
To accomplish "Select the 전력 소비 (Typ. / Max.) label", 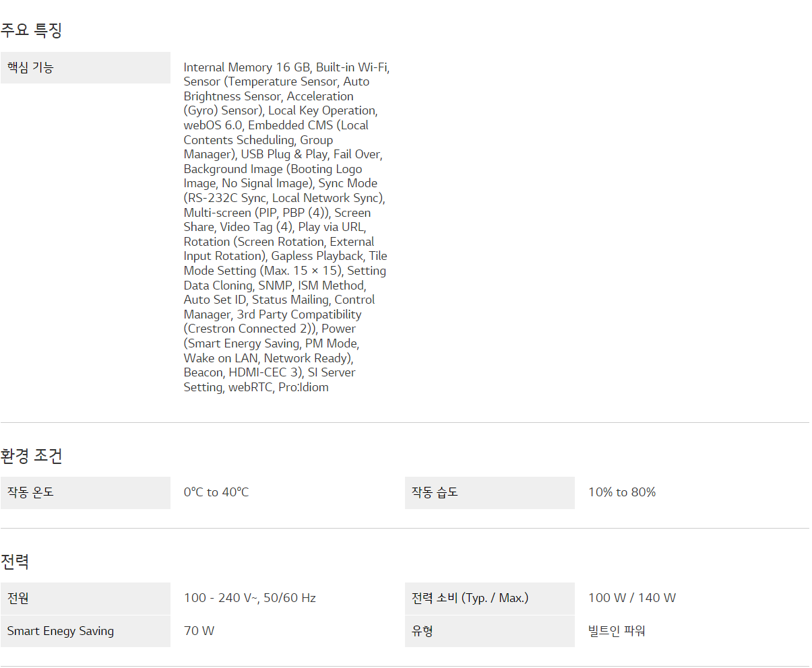I will click(x=470, y=598).
